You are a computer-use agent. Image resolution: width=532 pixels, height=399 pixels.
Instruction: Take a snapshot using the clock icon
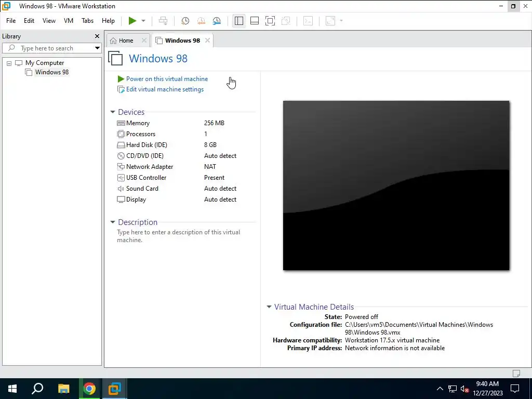185,21
